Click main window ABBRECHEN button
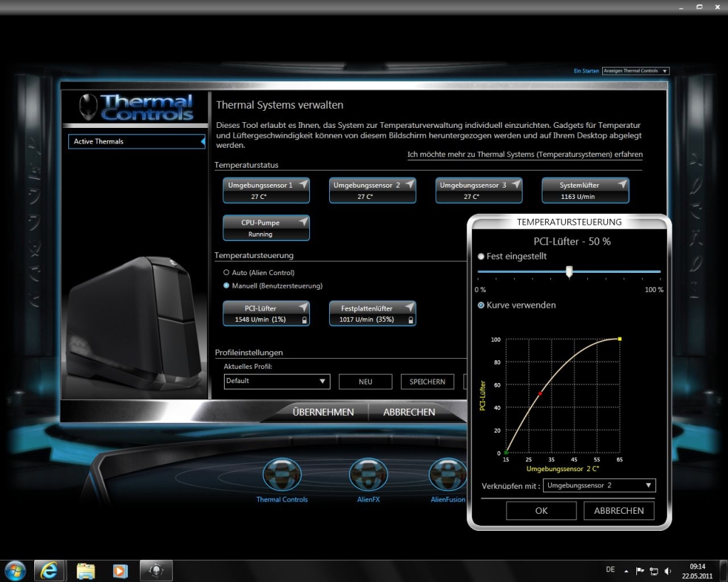 409,412
